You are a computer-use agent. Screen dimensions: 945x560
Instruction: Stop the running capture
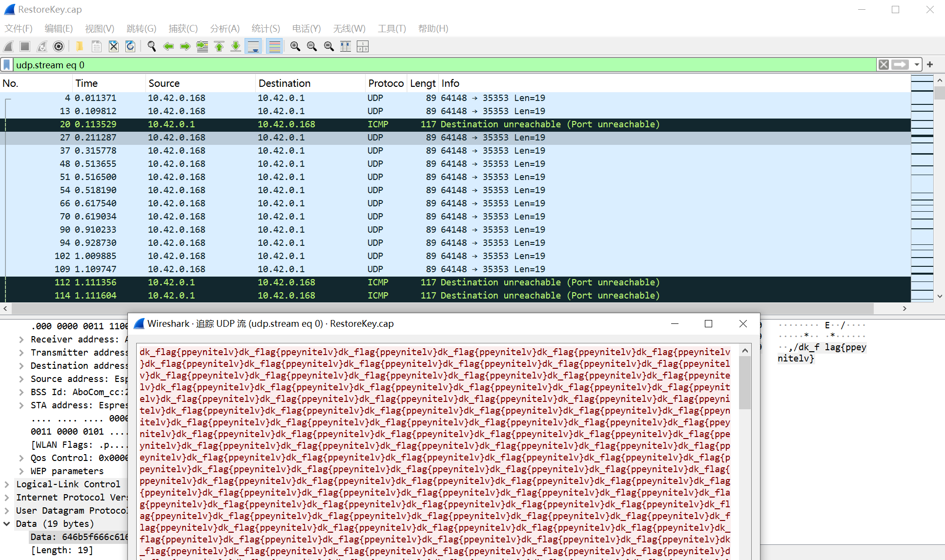[25, 46]
